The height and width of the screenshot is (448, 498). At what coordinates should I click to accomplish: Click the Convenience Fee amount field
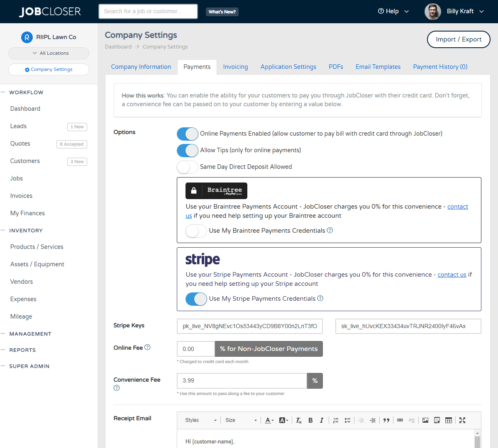(x=242, y=380)
